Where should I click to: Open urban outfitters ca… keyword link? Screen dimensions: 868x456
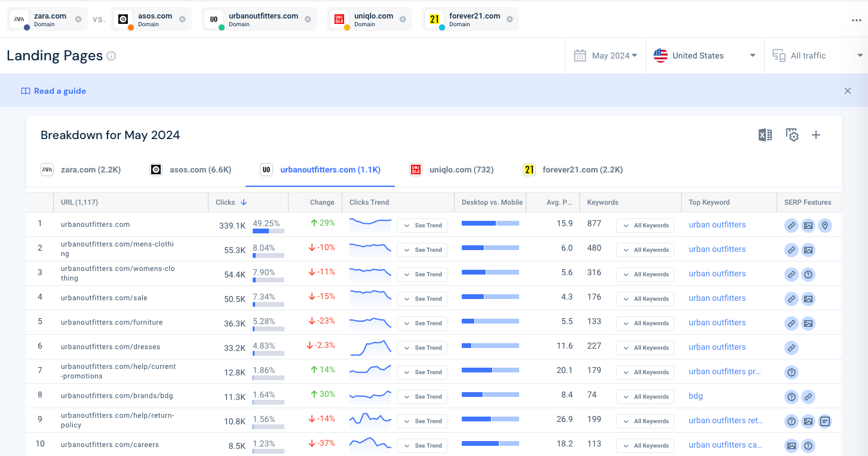pos(725,445)
